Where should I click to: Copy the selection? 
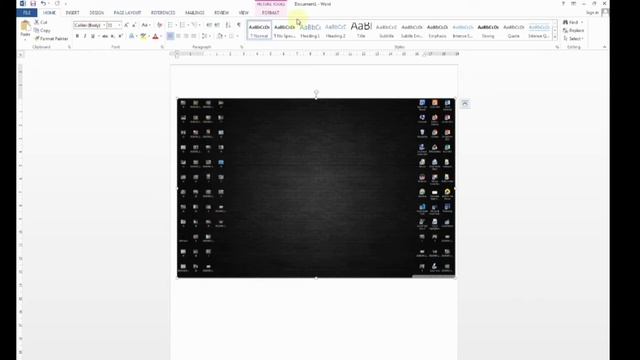tap(42, 30)
